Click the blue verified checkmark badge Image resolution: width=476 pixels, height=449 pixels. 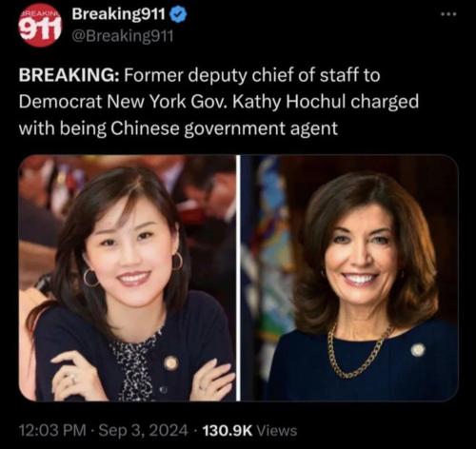pos(179,14)
